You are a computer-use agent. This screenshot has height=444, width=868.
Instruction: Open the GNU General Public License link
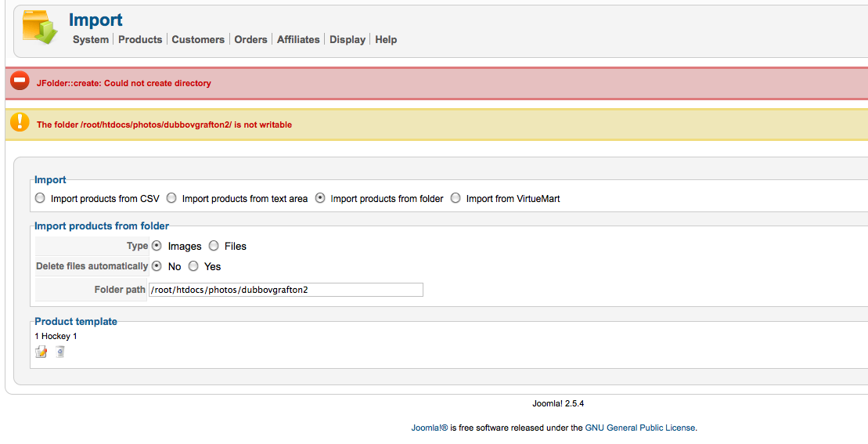pyautogui.click(x=640, y=428)
